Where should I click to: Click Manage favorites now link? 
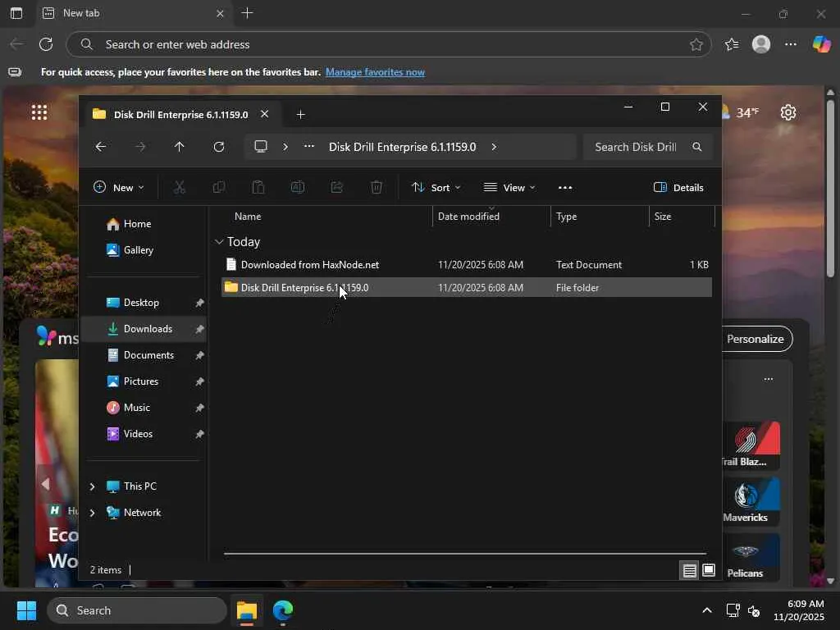pos(375,72)
